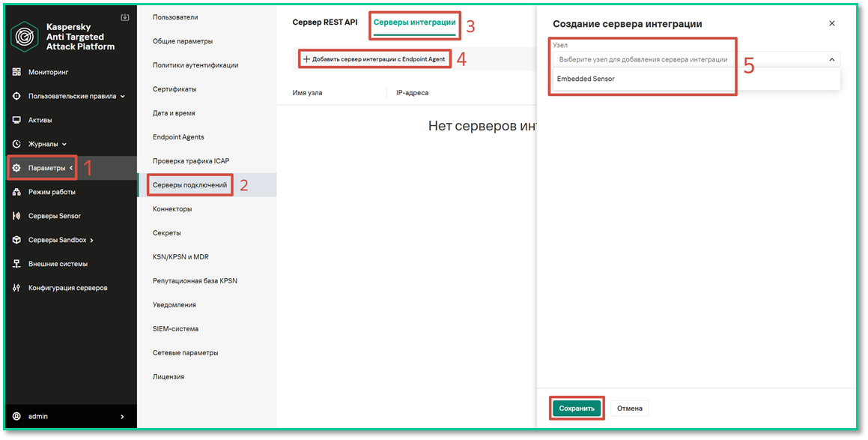Click the Сохранить button
Viewport: 868px width, 440px height.
(x=577, y=409)
